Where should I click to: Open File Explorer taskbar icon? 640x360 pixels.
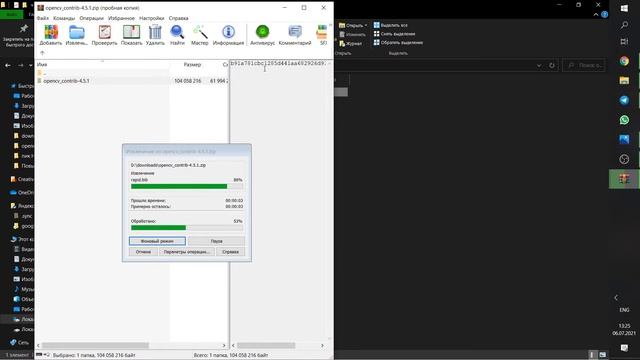pyautogui.click(x=624, y=80)
